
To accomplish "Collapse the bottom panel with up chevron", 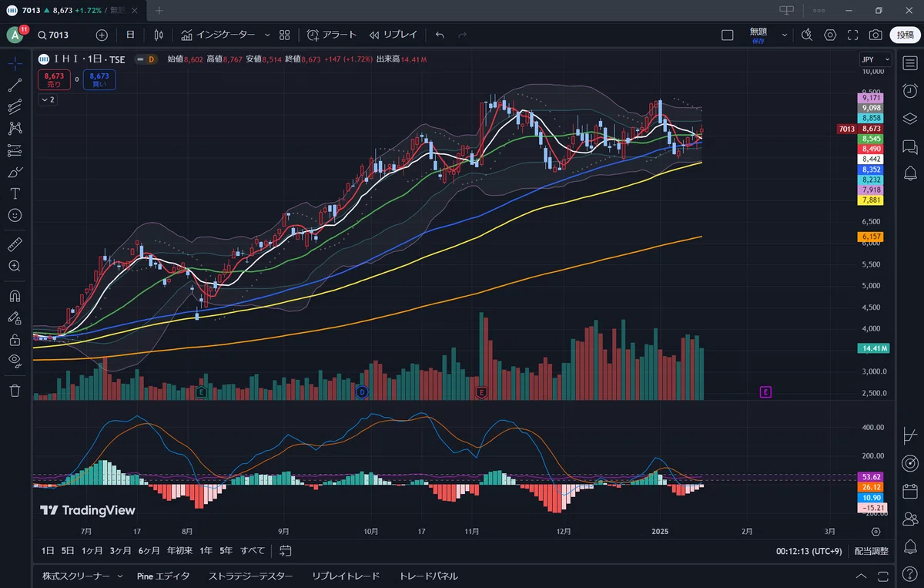I will coord(861,576).
